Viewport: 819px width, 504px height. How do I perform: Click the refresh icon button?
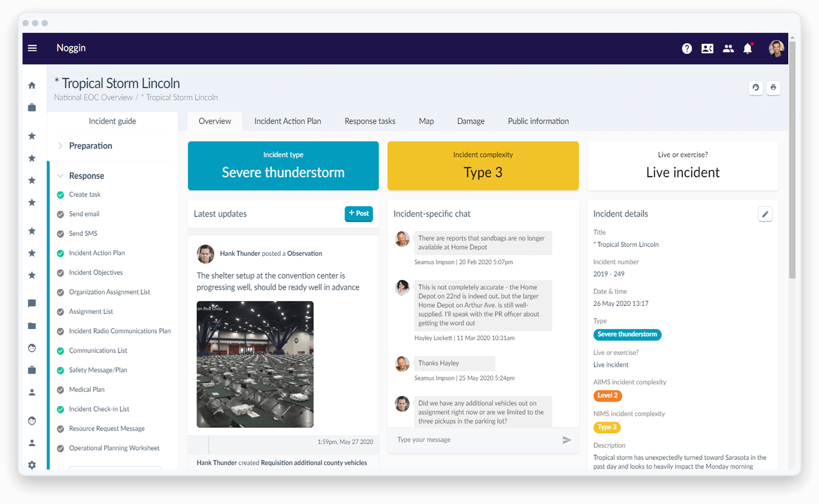(x=756, y=88)
